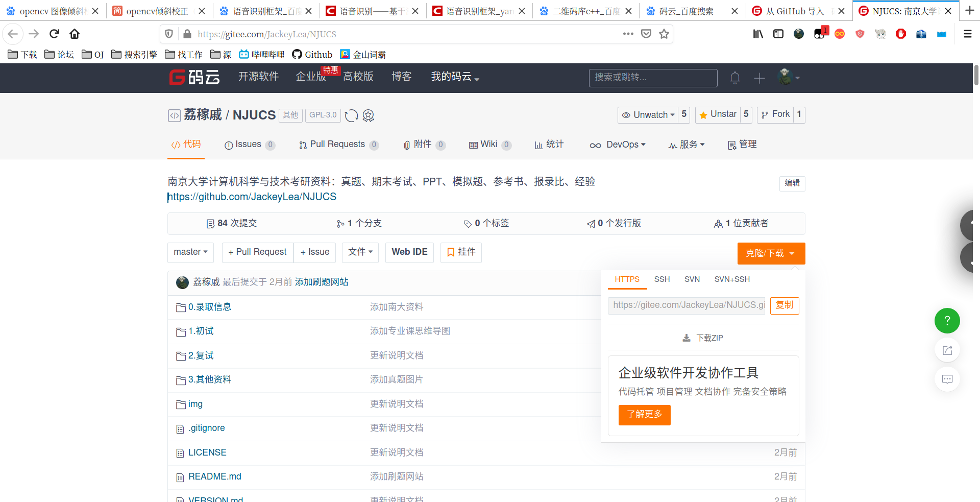Open the Github bookmark
Viewport: 980px width, 502px height.
[312, 55]
